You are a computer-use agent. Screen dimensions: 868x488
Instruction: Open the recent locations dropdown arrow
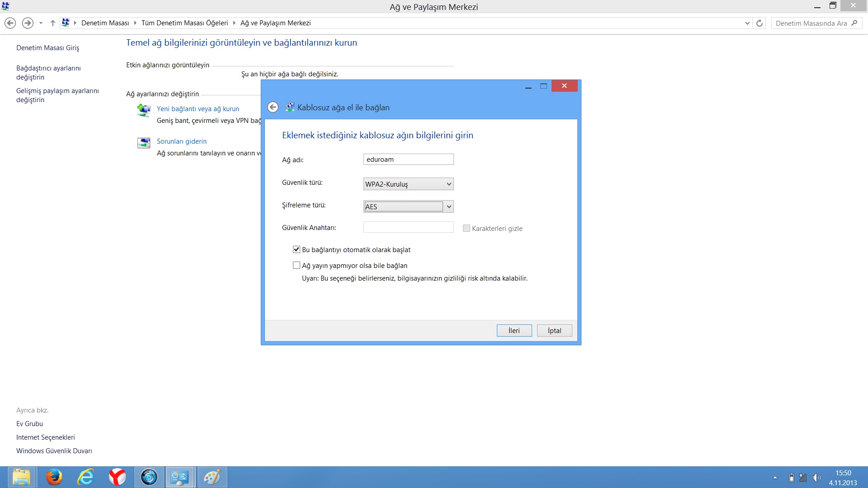(x=41, y=23)
